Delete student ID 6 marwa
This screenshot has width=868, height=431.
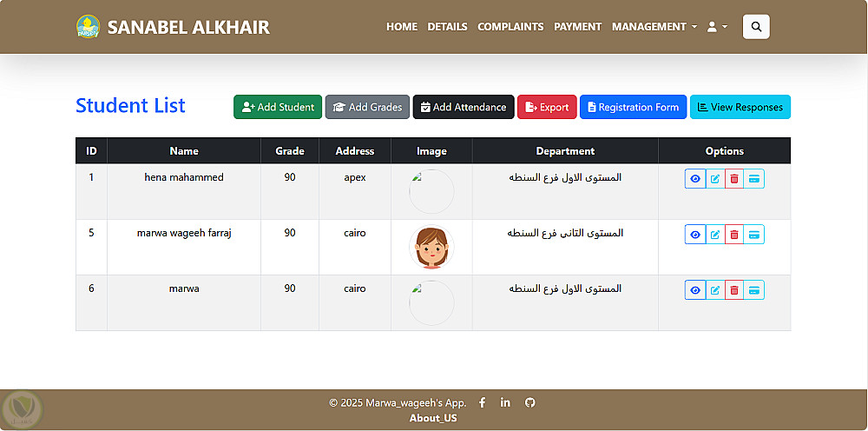[734, 289]
